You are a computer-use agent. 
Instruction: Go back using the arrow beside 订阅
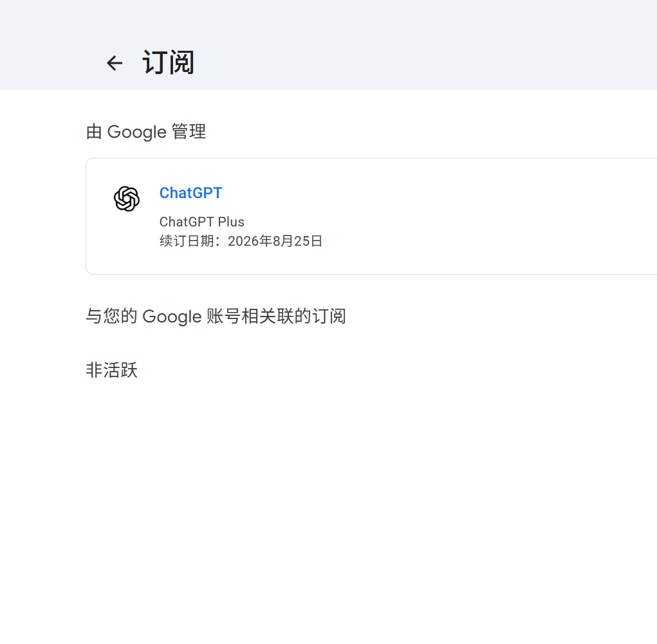tap(115, 63)
